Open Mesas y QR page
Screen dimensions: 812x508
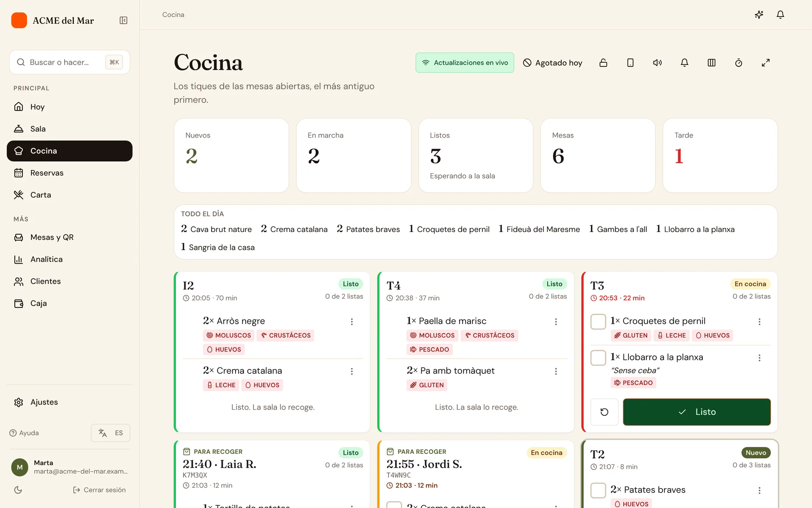tap(70, 237)
